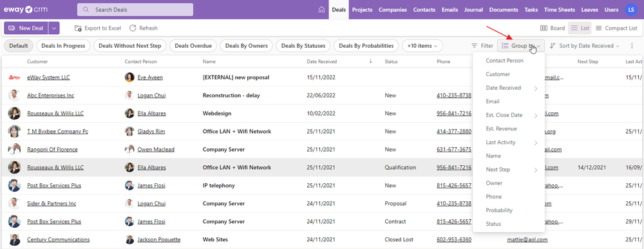Click the search magnifier icon

click(86, 10)
